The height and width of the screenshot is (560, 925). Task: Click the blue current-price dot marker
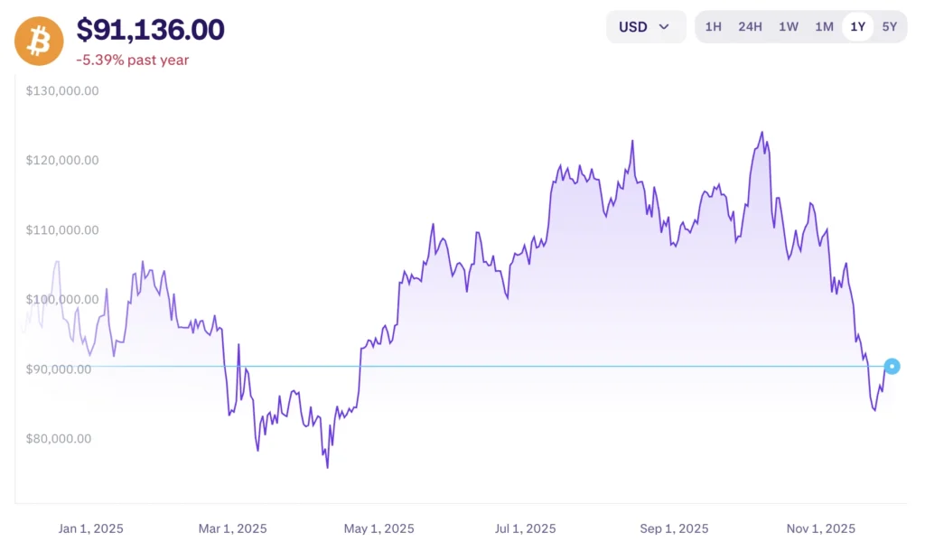point(892,366)
